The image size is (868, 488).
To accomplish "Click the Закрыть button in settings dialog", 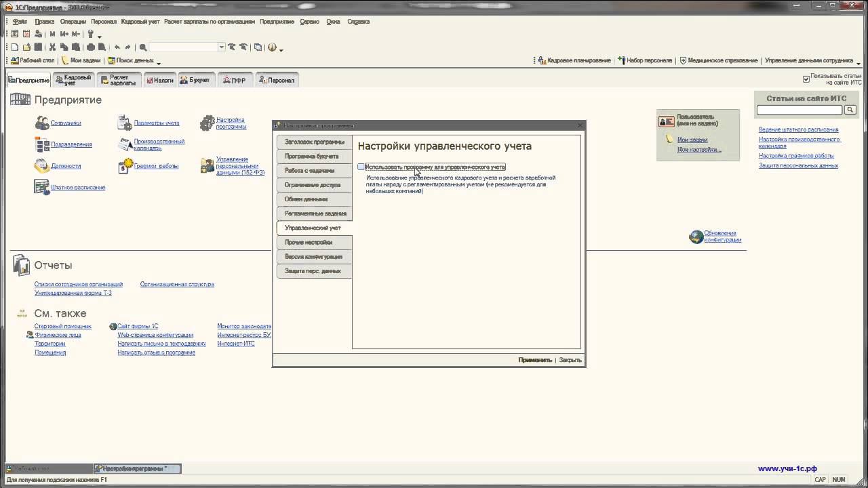I will (x=570, y=360).
